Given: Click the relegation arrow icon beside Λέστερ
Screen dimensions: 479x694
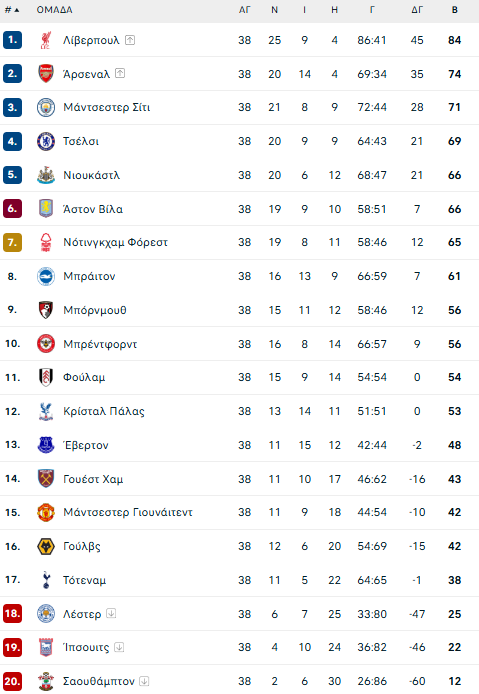Looking at the screenshot, I should 111,613.
